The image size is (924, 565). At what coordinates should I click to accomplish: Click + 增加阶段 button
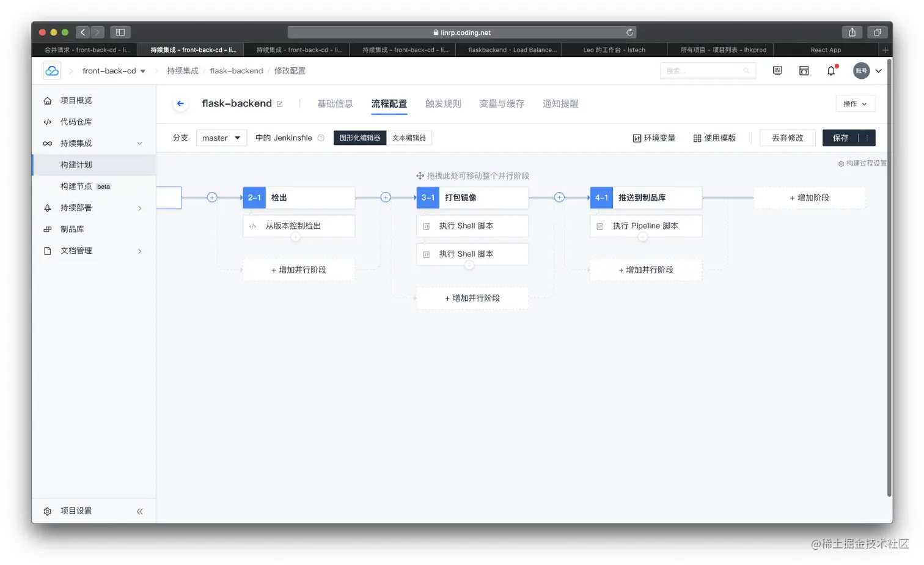point(809,198)
